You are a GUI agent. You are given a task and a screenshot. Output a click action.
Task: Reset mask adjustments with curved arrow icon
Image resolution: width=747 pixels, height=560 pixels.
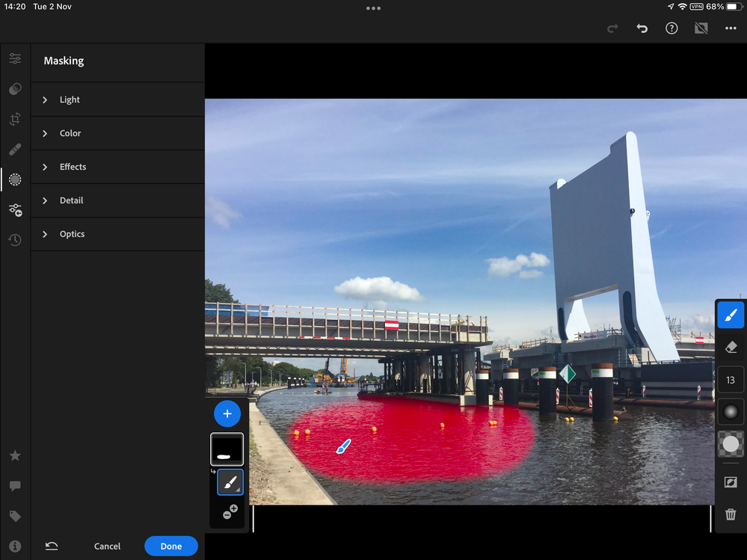point(52,547)
